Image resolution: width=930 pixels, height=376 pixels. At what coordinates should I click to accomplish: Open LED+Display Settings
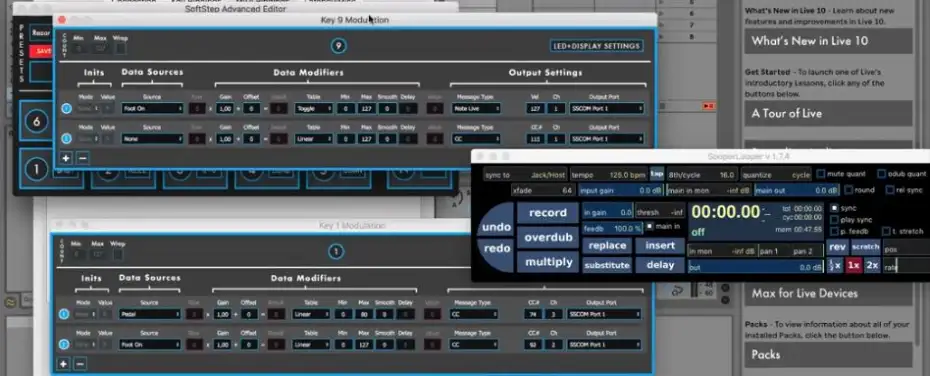[597, 46]
